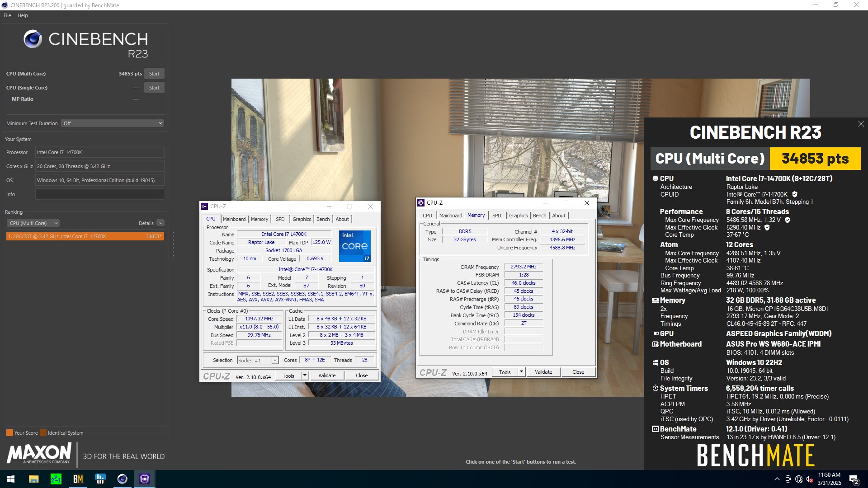Switch to Bench tab in Memory CPU-Z window
Screen dimensions: 868x488
pos(539,216)
